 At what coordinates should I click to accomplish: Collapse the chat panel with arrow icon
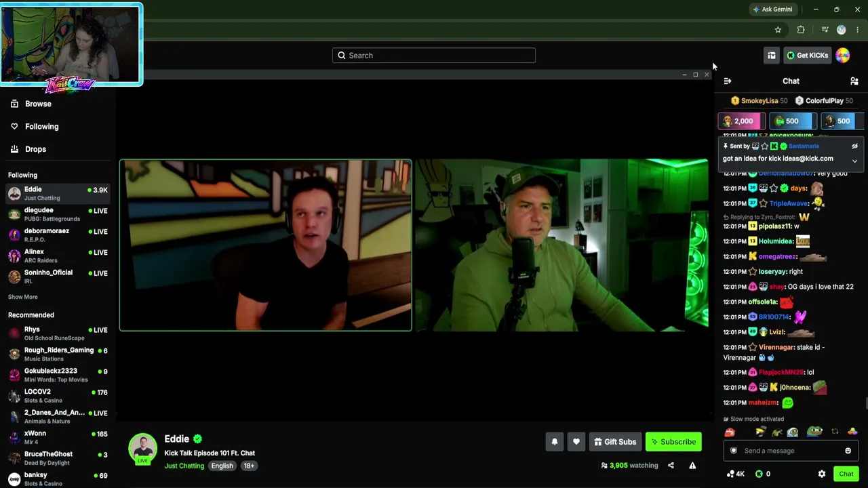728,81
